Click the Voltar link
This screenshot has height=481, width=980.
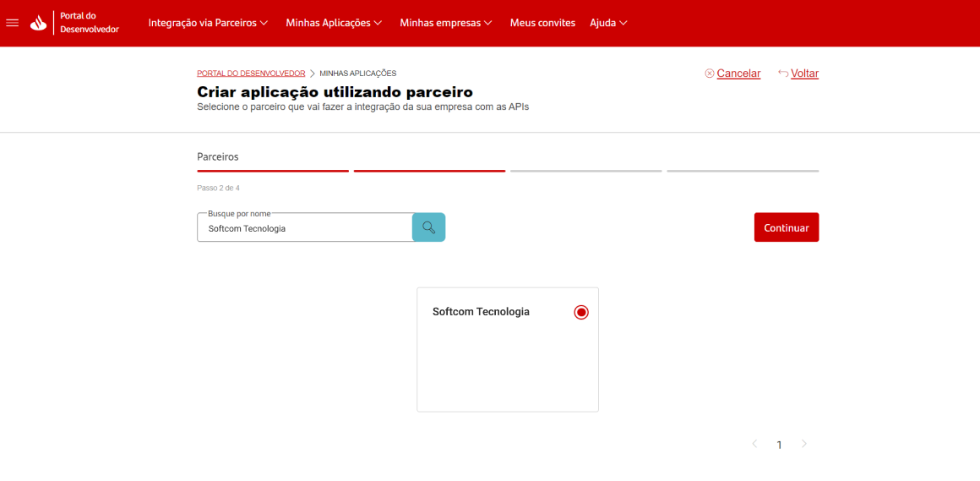point(805,74)
